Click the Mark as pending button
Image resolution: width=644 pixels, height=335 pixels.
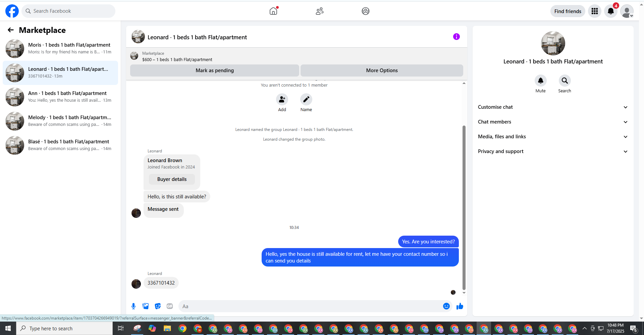click(215, 70)
